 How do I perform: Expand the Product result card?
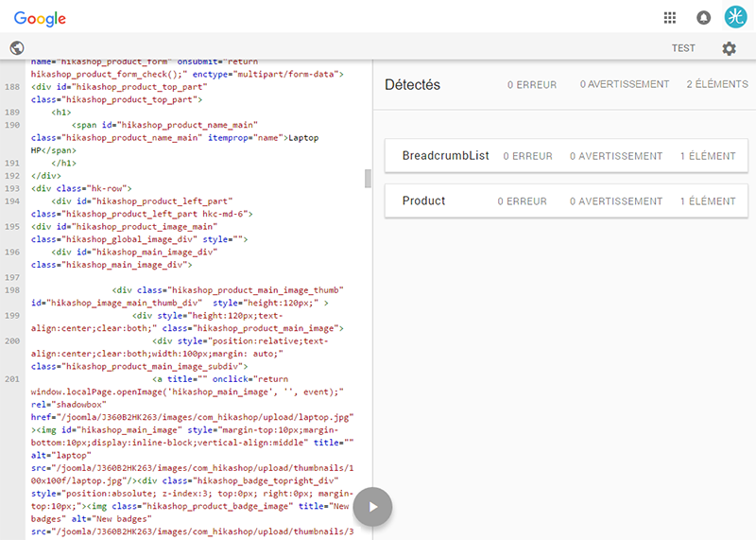[566, 200]
